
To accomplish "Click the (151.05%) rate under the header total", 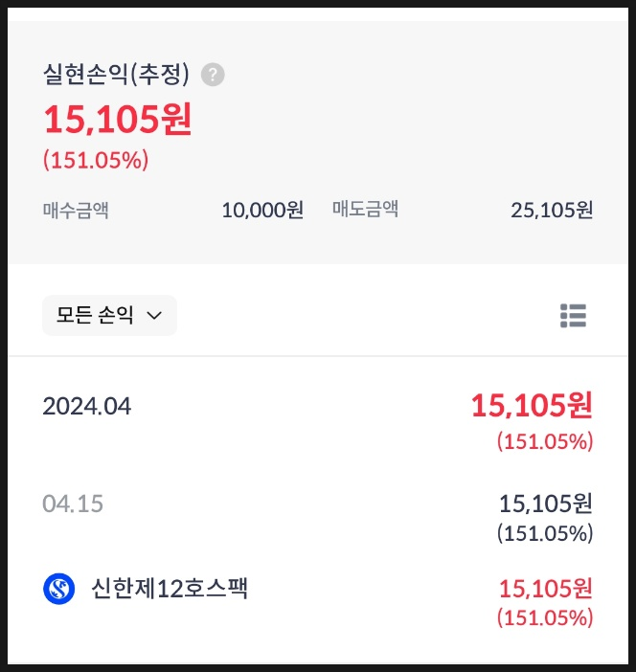I will [x=96, y=160].
